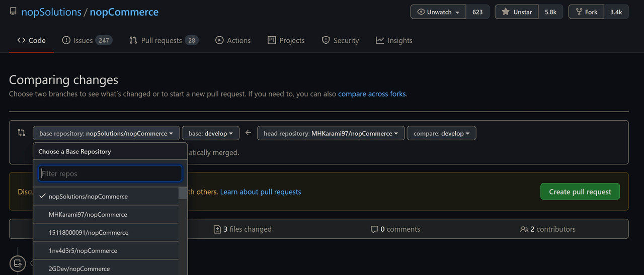644x275 pixels.
Task: Click the 3 files changed text
Action: 247,229
